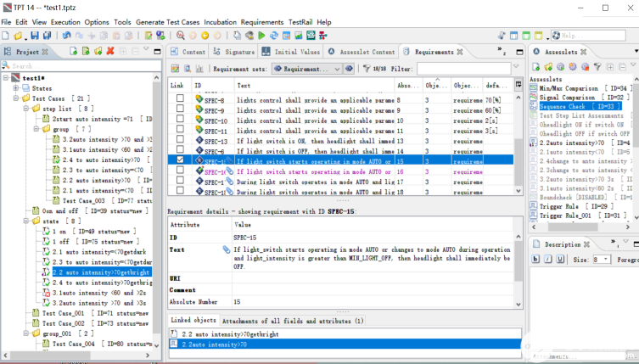Click the New file toolbar icon
The height and width of the screenshot is (364, 639).
point(6,36)
